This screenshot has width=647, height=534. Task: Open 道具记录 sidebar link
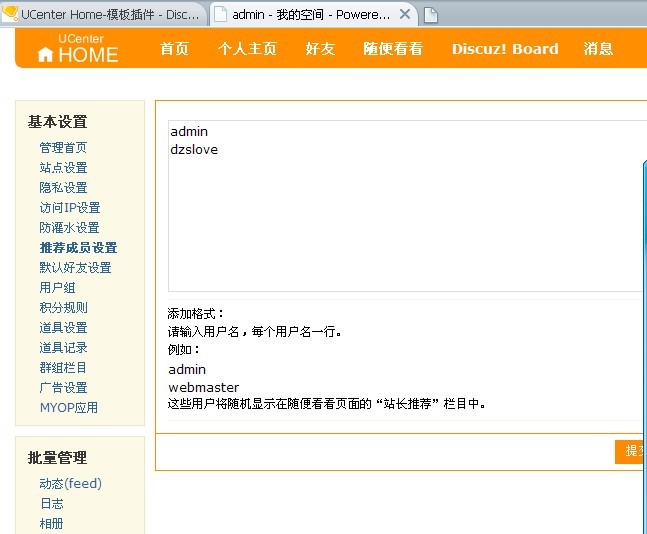[63, 347]
